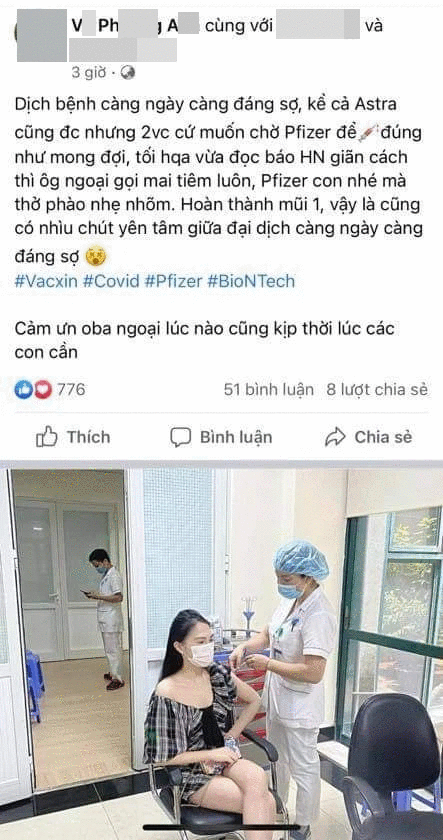Open the #BioNTech hashtag

[251, 281]
